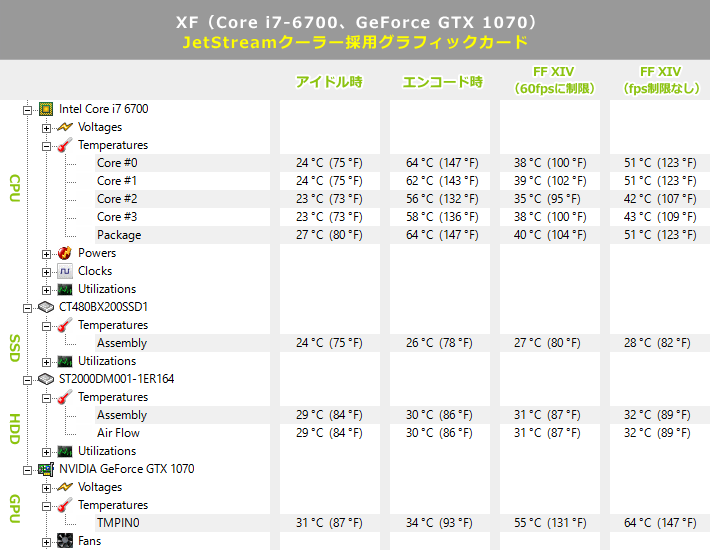This screenshot has height=550, width=710.
Task: Collapse the CT480BX200SSD1 node
Action: [x=28, y=308]
